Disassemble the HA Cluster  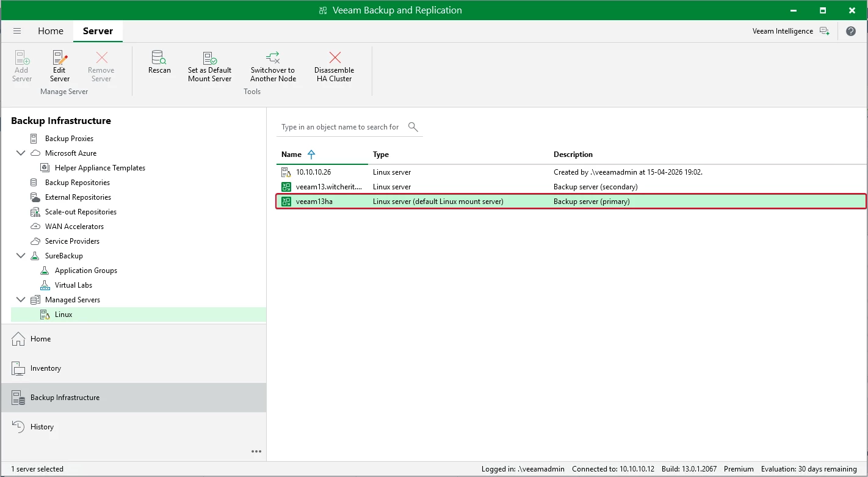pyautogui.click(x=335, y=67)
